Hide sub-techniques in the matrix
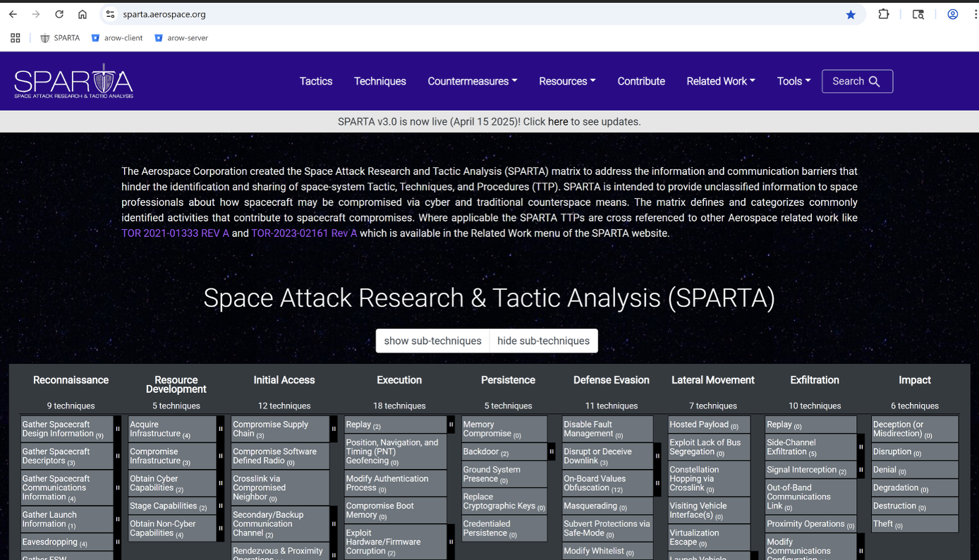The height and width of the screenshot is (560, 979). tap(544, 341)
